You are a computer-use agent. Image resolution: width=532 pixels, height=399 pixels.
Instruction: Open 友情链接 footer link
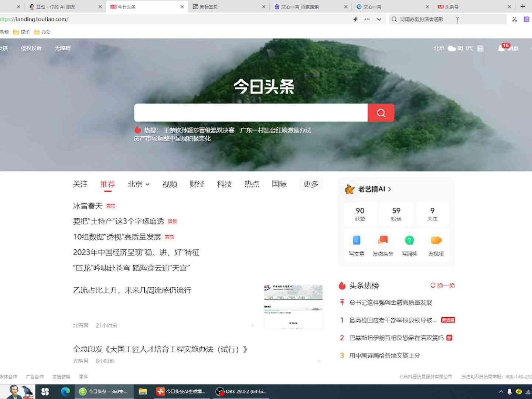point(61,377)
